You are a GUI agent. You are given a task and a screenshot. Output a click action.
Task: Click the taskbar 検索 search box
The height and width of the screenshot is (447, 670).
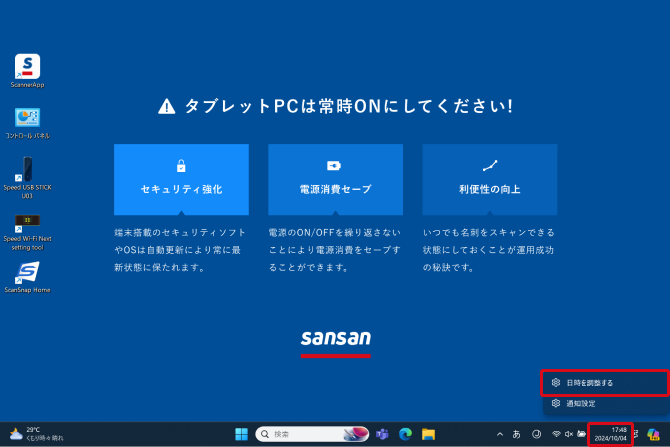click(x=312, y=434)
